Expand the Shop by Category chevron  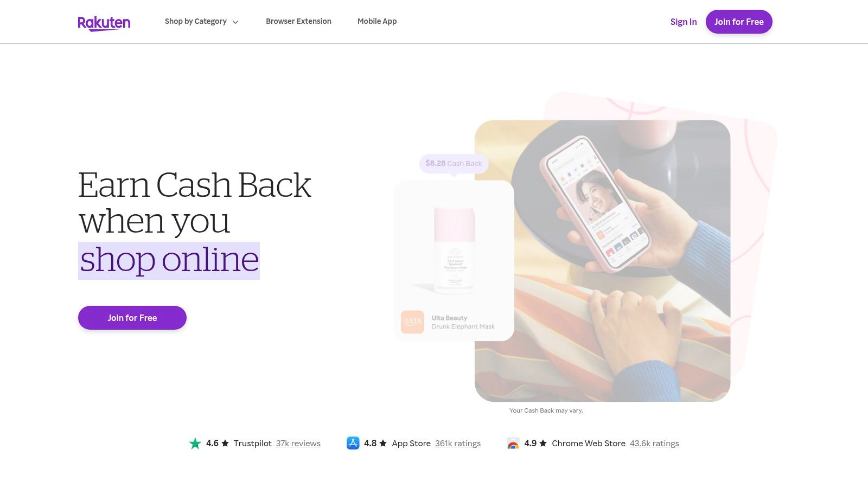pyautogui.click(x=235, y=22)
